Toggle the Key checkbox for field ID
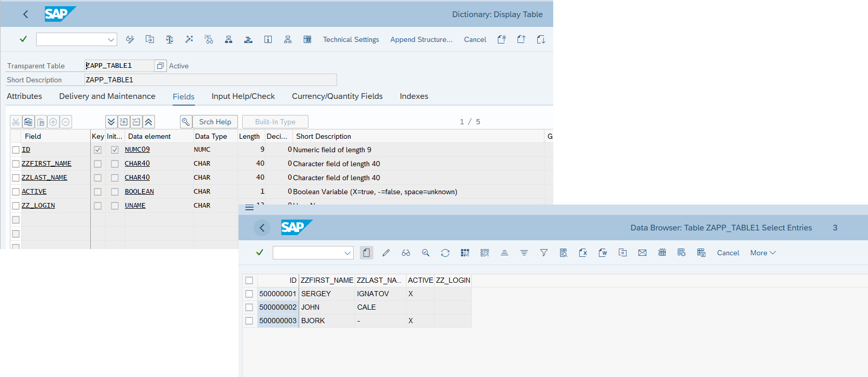 coord(97,150)
